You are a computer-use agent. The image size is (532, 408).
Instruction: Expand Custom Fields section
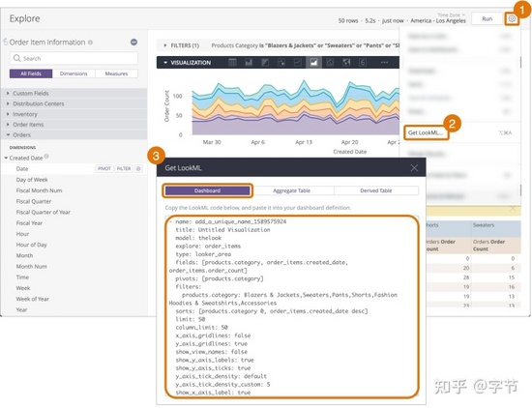click(74, 93)
